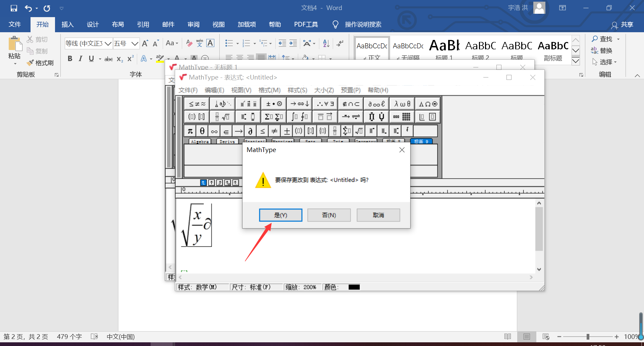Click MathType vertical scrollbar down arrow
Viewport: 644px width, 346px height.
click(x=539, y=269)
